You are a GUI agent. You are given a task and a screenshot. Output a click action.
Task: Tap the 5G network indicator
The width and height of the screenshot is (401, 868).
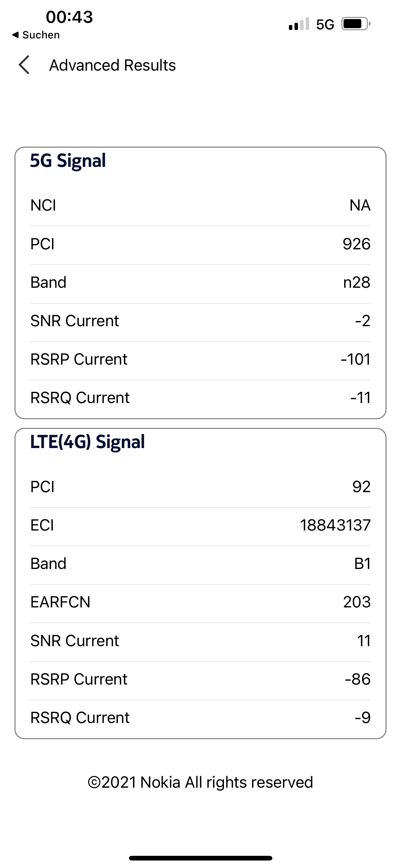(325, 25)
